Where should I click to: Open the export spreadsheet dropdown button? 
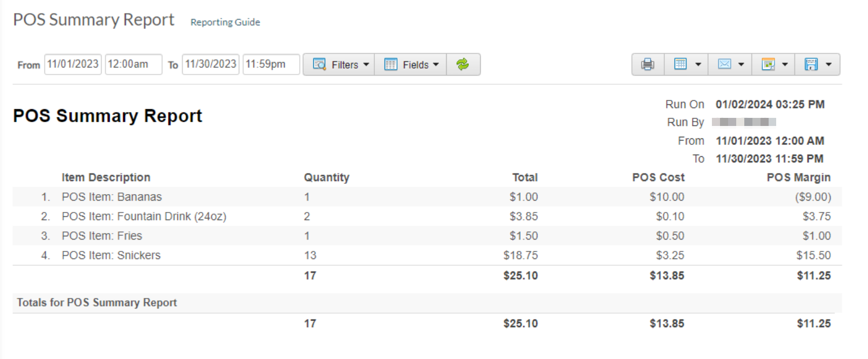tap(773, 64)
